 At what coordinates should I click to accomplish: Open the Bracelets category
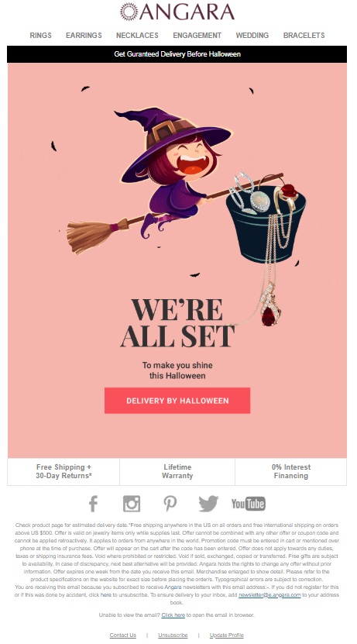point(304,36)
